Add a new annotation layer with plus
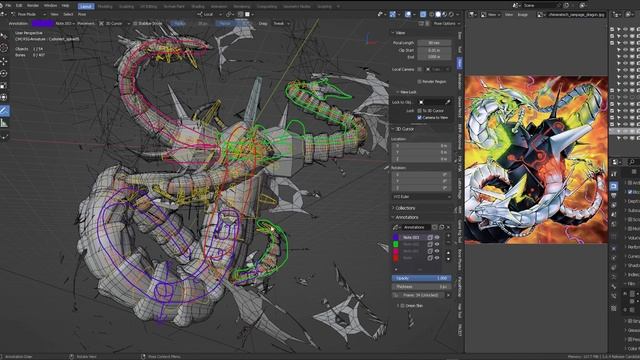Screen dimensions: 640x360 coord(448,236)
